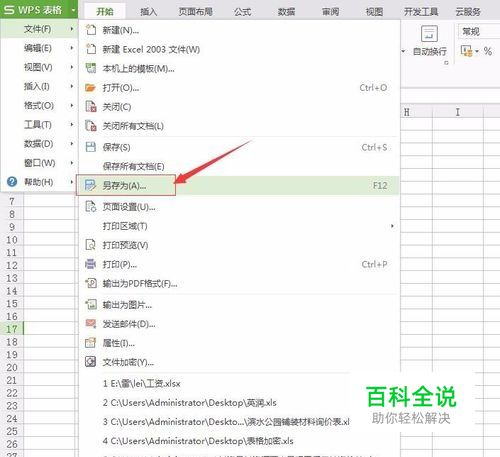Click the currency format icon in the ribbon

click(x=466, y=51)
